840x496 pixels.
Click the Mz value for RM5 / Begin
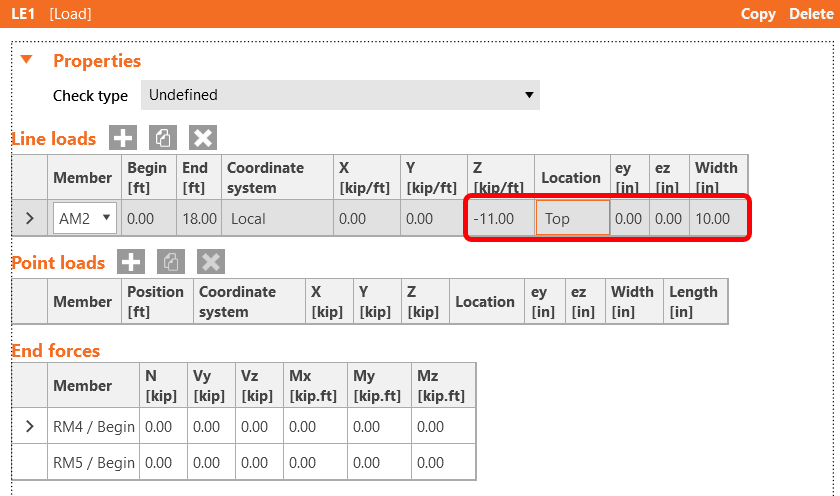coord(443,462)
